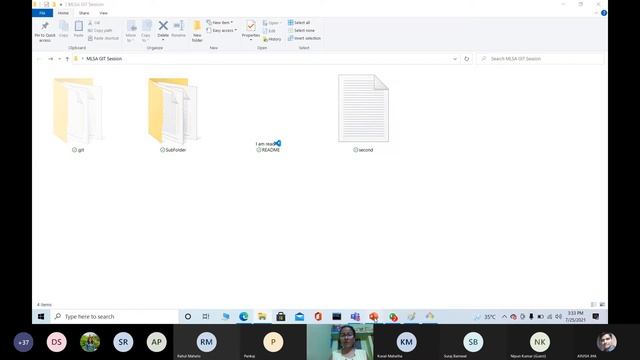Select participant KM video tile
Viewport: 640px width, 360px height.
406,342
